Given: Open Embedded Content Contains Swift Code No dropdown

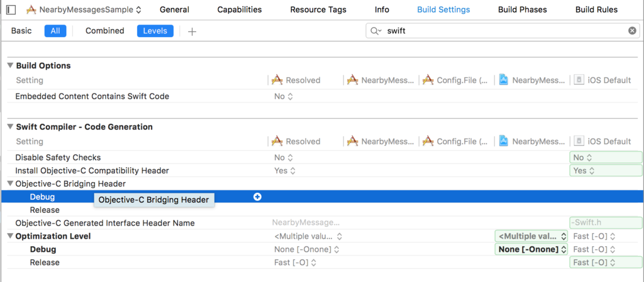Looking at the screenshot, I should tap(284, 97).
